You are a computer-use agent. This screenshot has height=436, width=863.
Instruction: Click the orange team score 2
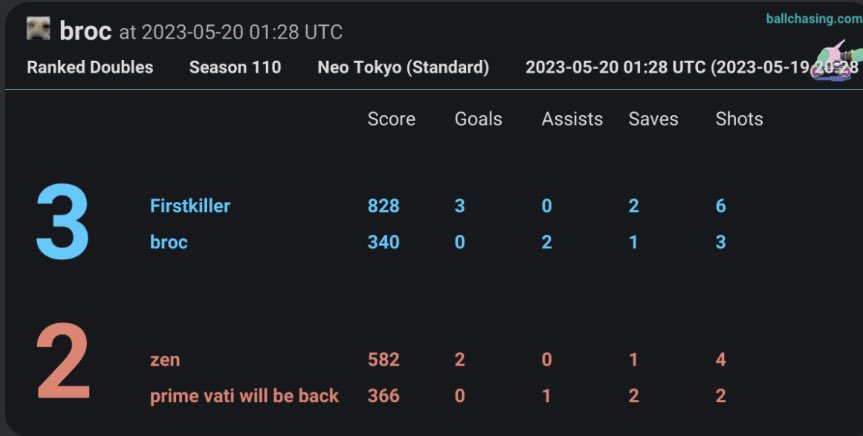coord(63,361)
